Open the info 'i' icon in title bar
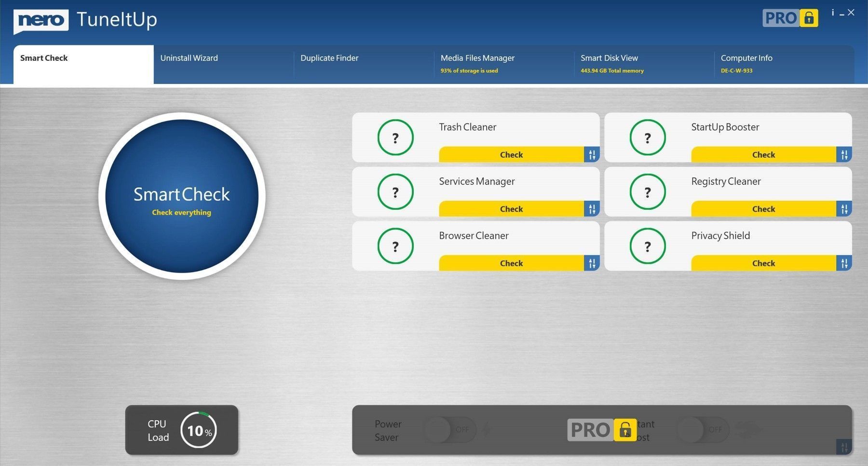This screenshot has height=466, width=868. click(833, 13)
